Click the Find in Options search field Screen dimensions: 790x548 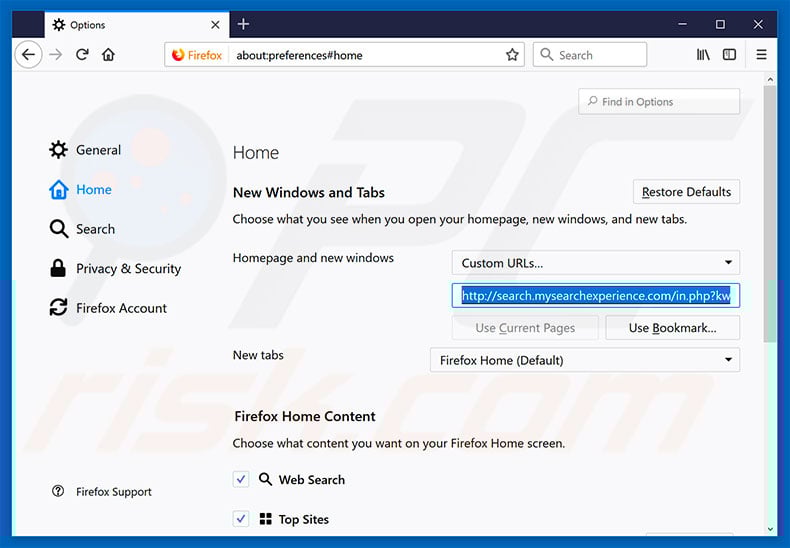659,102
